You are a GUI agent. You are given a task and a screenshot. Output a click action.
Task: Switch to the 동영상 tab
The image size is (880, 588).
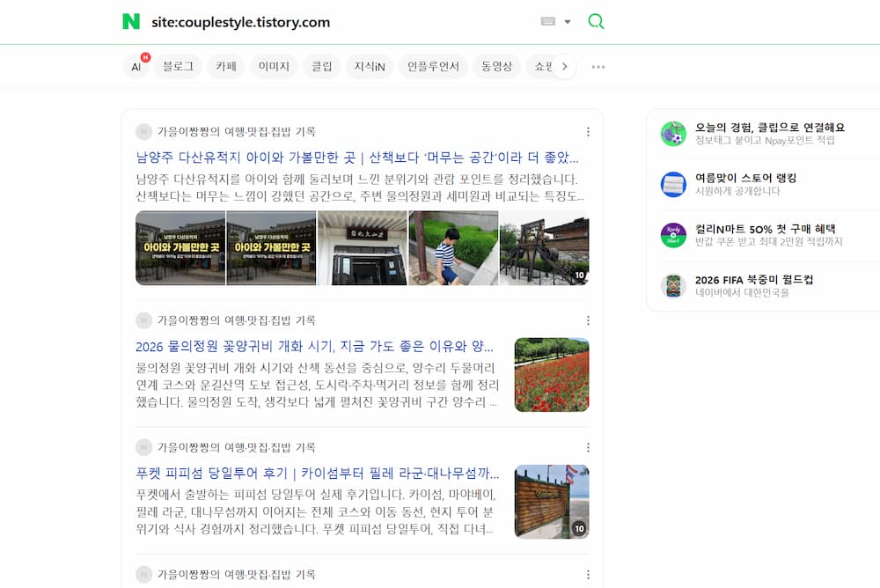(496, 66)
